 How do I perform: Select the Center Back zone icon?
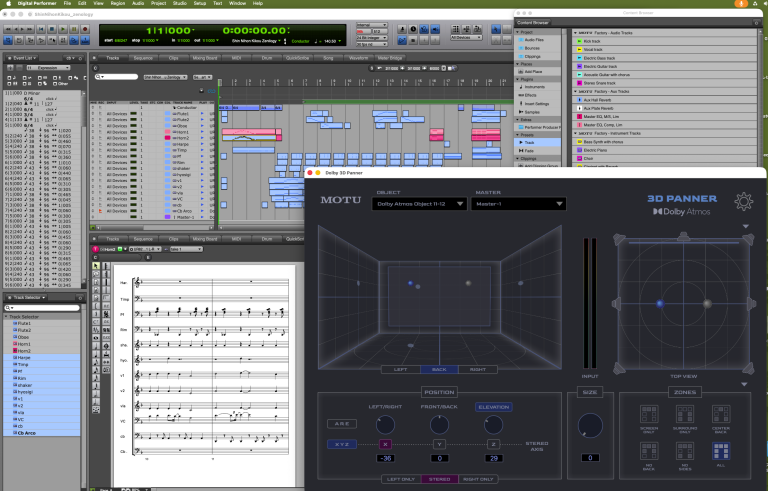pos(720,414)
